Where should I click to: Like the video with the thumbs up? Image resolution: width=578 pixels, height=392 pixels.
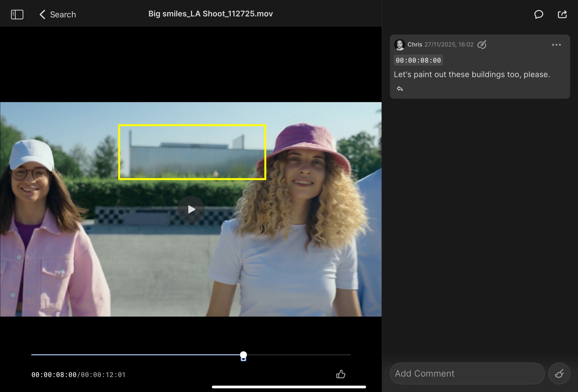coord(341,374)
